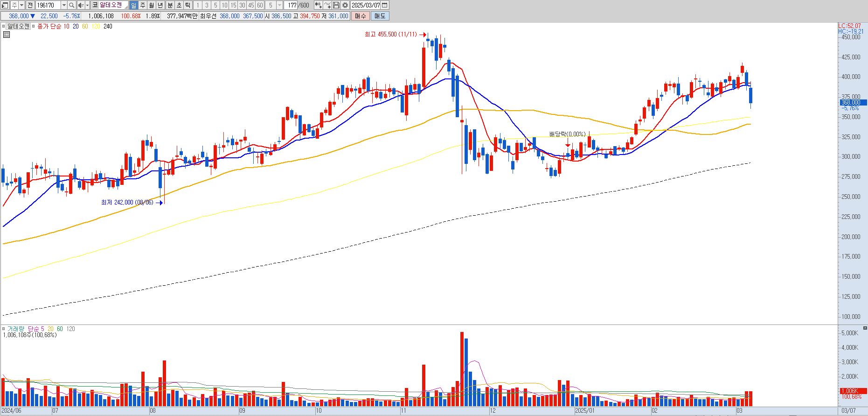Click the 배당락(0.00%) marker label

[567, 134]
